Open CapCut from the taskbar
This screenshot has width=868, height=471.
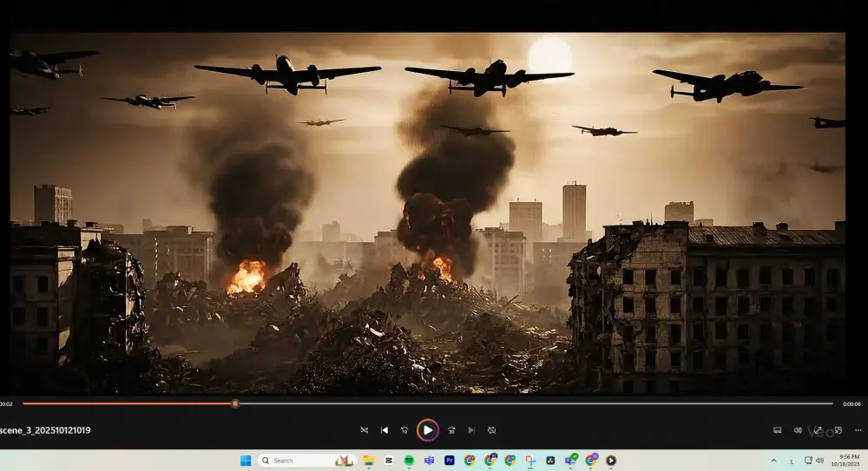pyautogui.click(x=389, y=461)
